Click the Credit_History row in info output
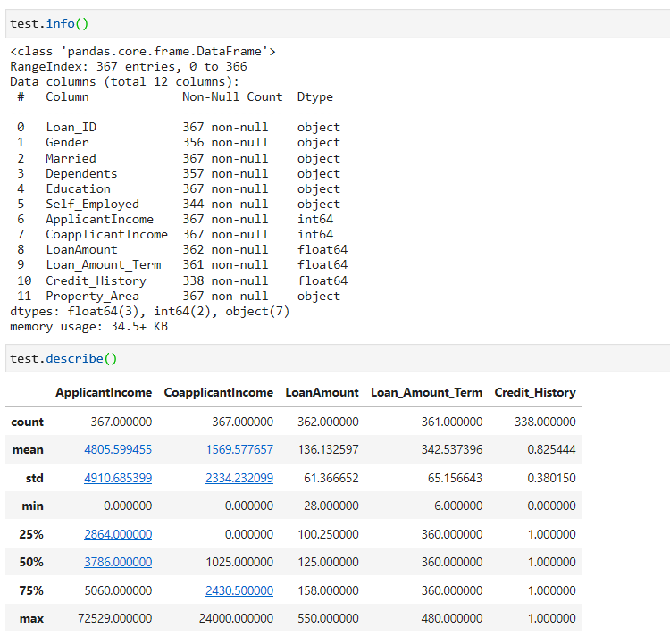670x644 pixels. 182,280
